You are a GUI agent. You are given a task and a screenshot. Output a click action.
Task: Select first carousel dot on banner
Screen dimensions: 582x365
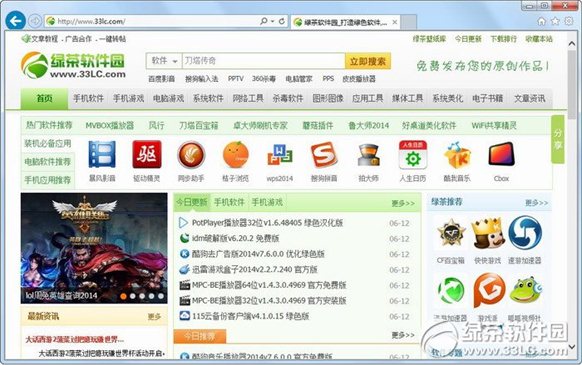pos(124,296)
